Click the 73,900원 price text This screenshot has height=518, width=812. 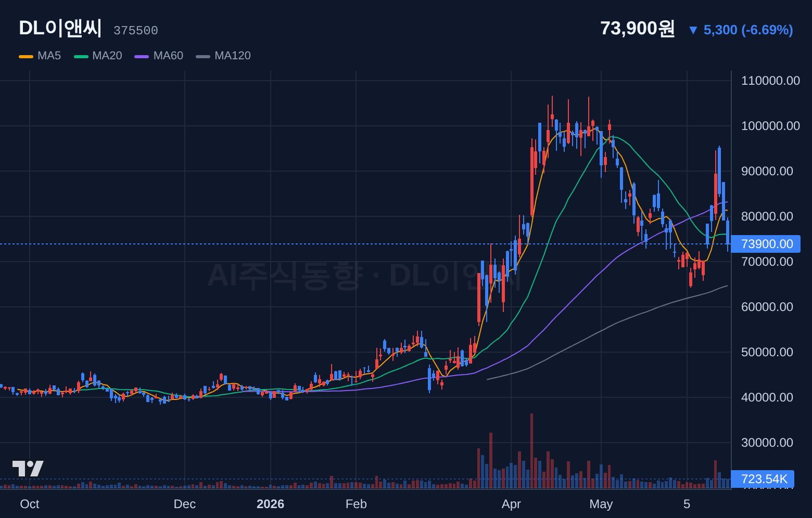tap(638, 28)
